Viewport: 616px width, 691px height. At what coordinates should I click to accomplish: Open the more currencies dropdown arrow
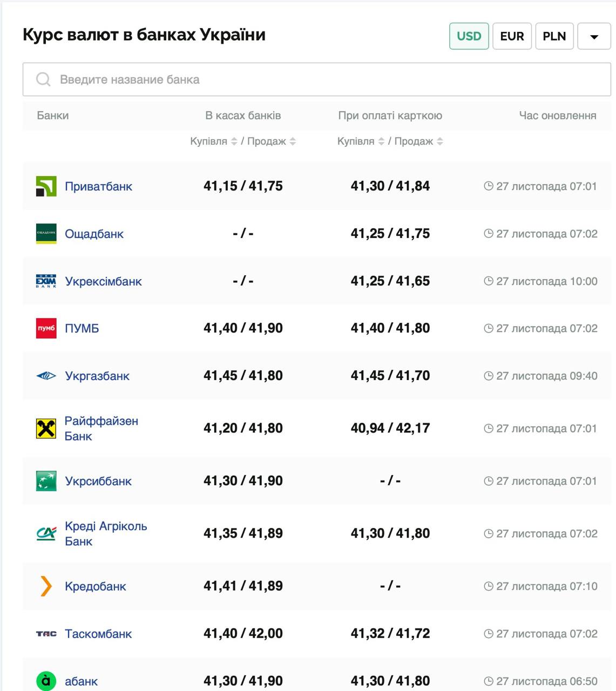594,37
